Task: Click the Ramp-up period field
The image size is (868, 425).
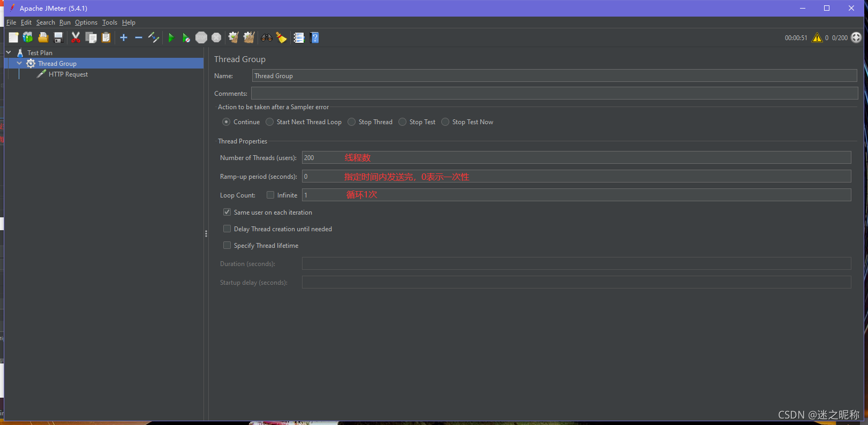Action: tap(576, 176)
